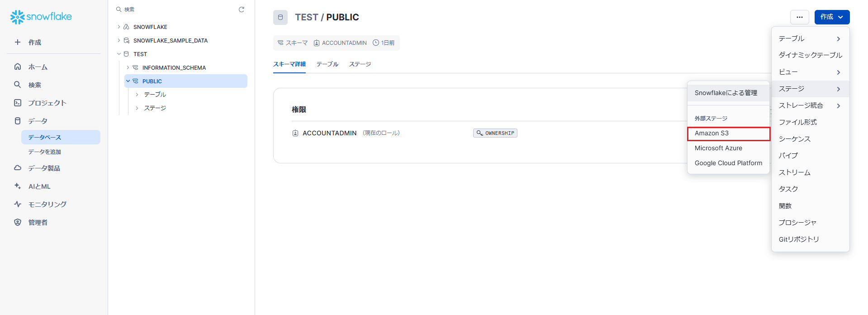Expand the ステージ folder under PUBLIC

click(x=137, y=108)
